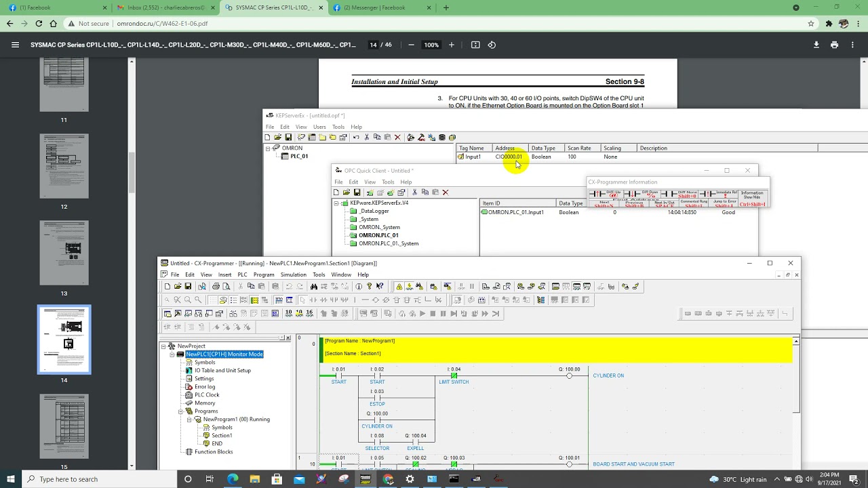
Task: Click New file icon in CX-Programmer toolbar
Action: (167, 287)
